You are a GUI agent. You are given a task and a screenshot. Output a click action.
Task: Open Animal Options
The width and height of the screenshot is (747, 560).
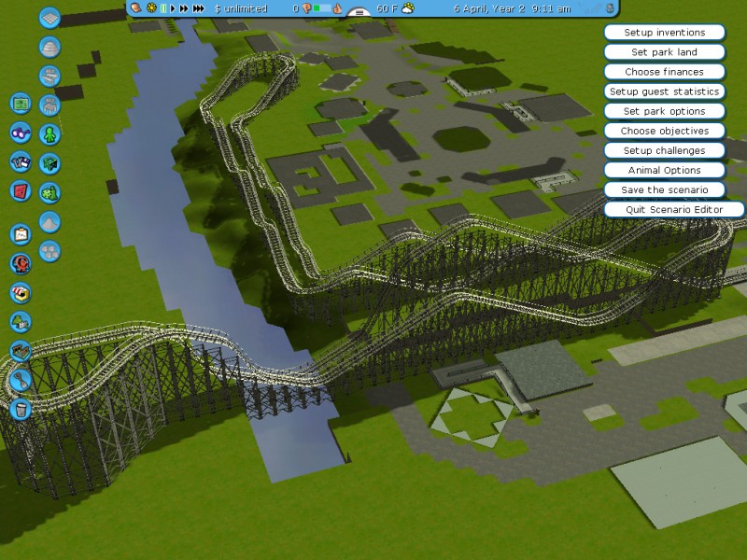[x=665, y=170]
